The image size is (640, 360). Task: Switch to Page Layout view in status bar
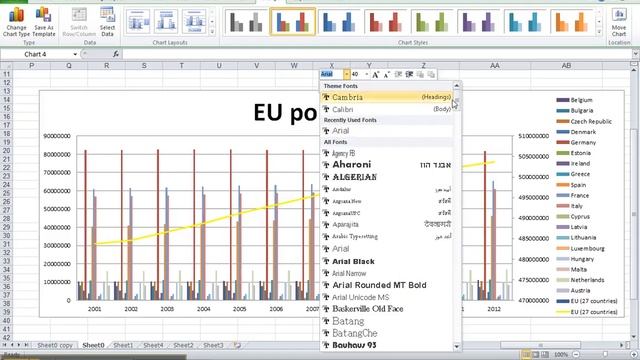(x=536, y=355)
